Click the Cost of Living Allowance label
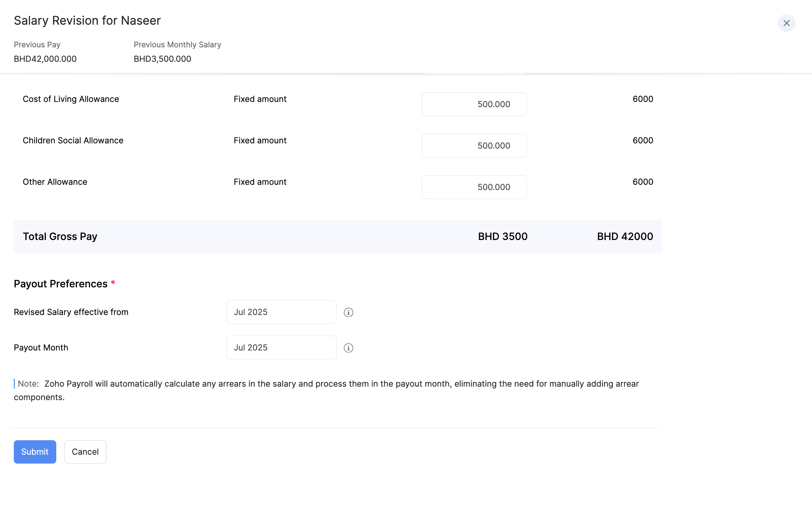Image resolution: width=812 pixels, height=505 pixels. click(71, 99)
